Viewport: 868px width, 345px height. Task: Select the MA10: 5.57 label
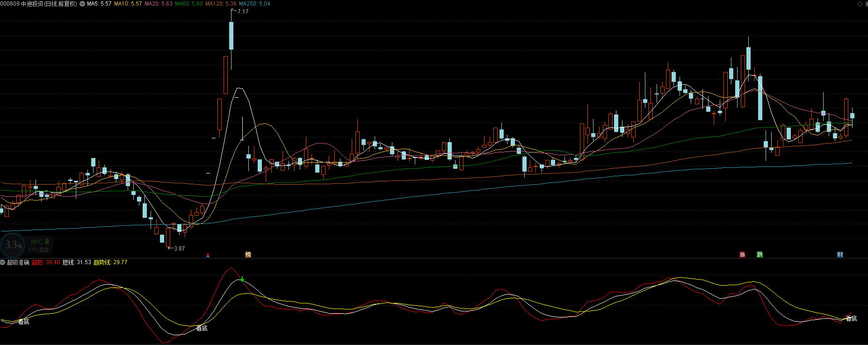coord(128,4)
